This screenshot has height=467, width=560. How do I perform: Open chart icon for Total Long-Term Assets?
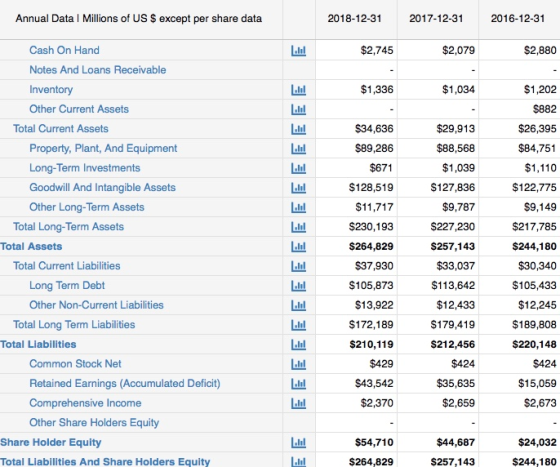(x=299, y=227)
